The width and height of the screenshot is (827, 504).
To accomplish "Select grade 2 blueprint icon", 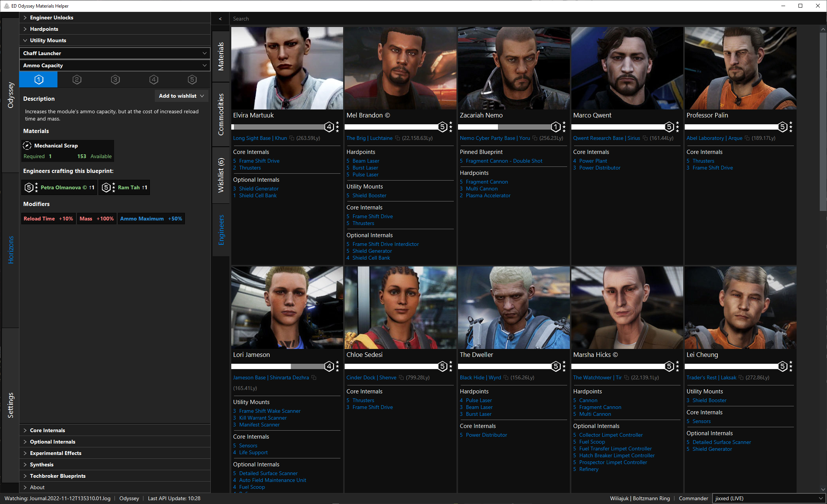I will click(77, 79).
